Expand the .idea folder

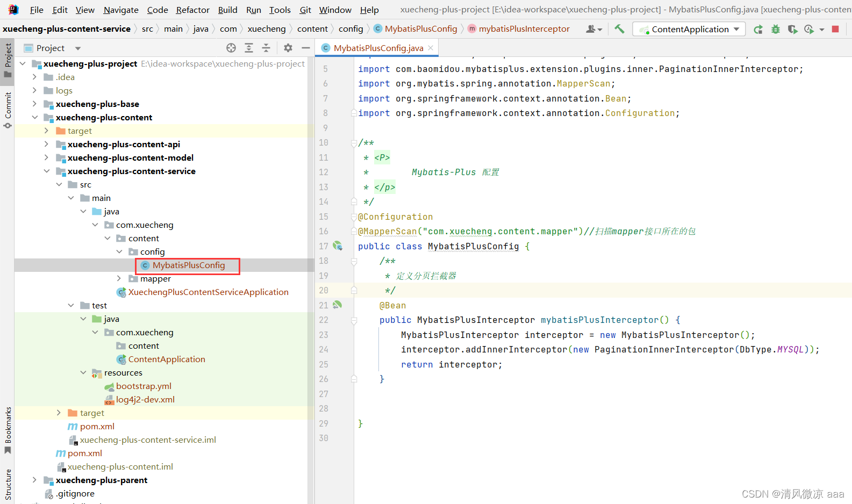tap(34, 77)
